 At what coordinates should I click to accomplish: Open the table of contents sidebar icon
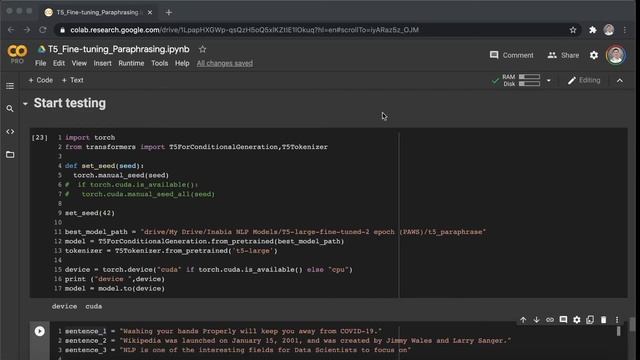[10, 86]
